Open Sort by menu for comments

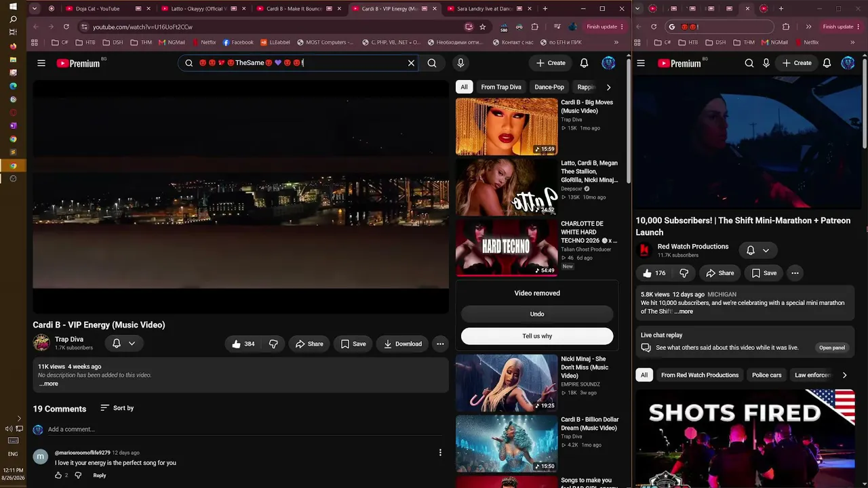(117, 408)
